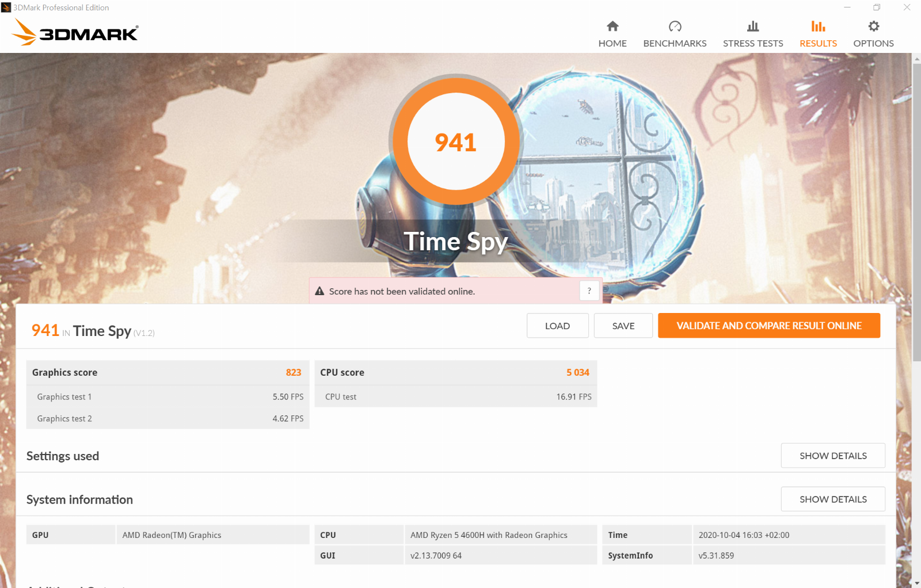Click the '941 IN Time Spy (V1.2)' heading
The width and height of the screenshot is (921, 588).
[93, 331]
